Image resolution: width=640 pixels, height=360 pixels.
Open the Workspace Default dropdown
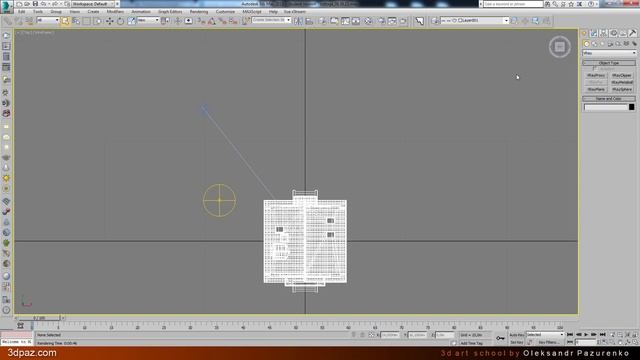93,4
